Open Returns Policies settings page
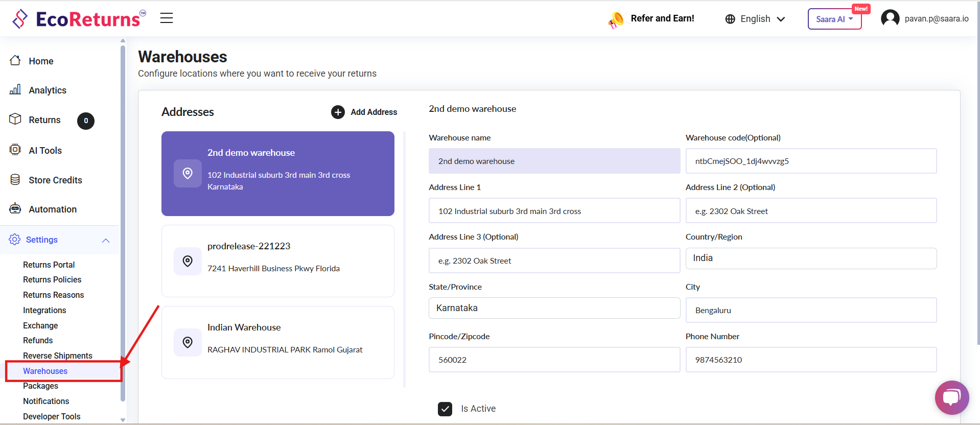The width and height of the screenshot is (980, 425). tap(52, 279)
